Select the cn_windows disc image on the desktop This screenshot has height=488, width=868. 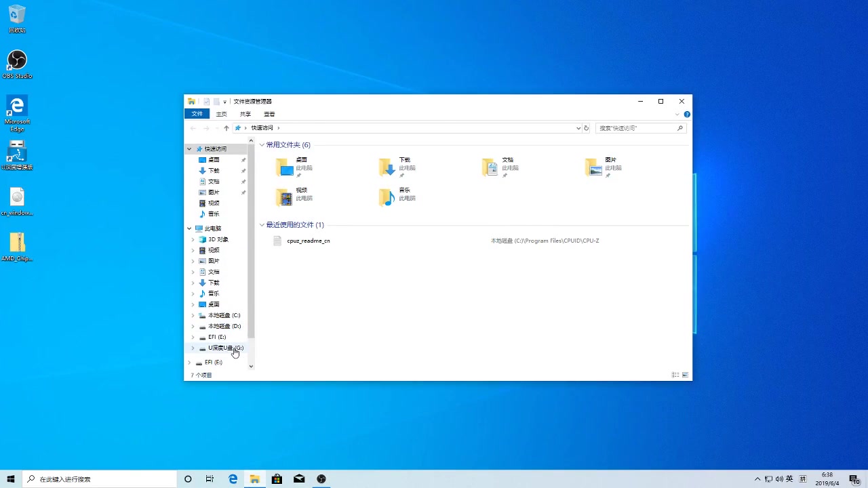coord(17,202)
